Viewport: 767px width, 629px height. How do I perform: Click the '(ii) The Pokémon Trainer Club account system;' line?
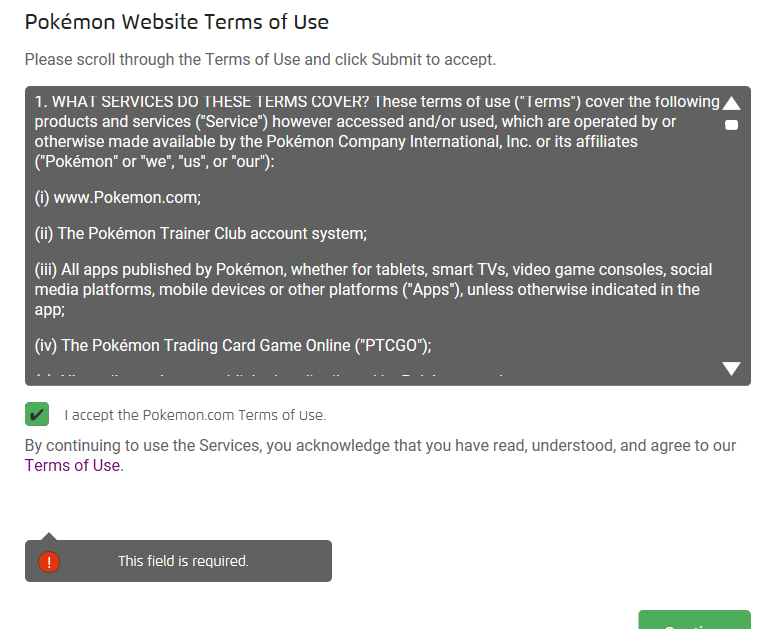tap(201, 233)
